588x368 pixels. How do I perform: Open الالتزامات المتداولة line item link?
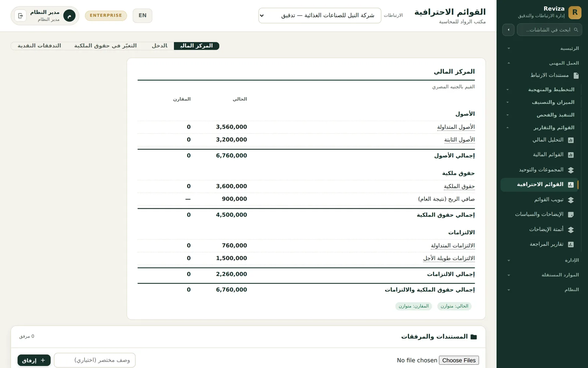click(x=453, y=245)
